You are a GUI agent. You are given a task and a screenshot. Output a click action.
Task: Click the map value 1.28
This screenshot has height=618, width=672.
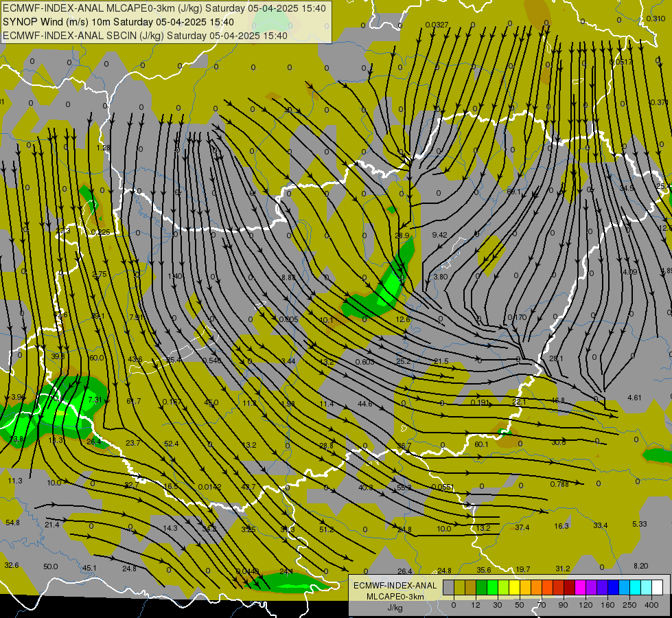(103, 148)
